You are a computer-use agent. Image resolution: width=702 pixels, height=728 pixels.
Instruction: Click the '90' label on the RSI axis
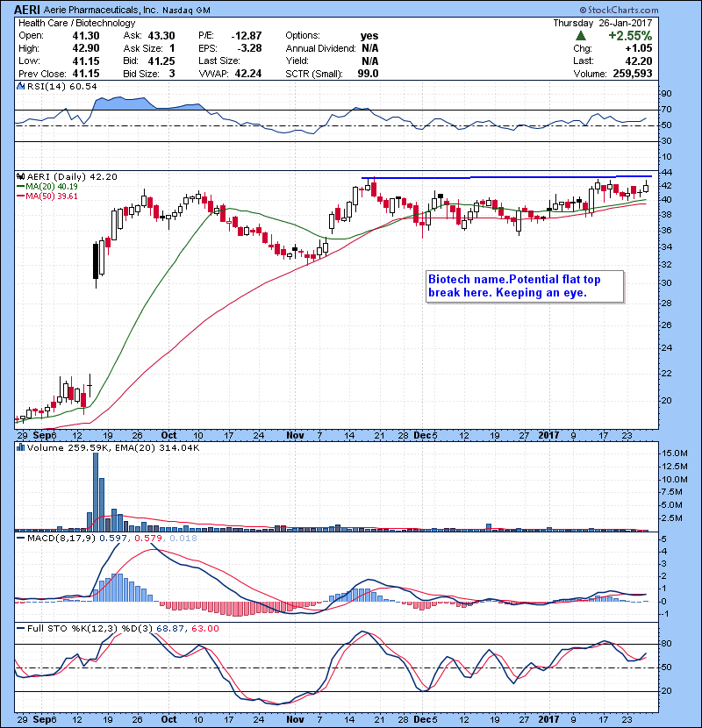[666, 94]
